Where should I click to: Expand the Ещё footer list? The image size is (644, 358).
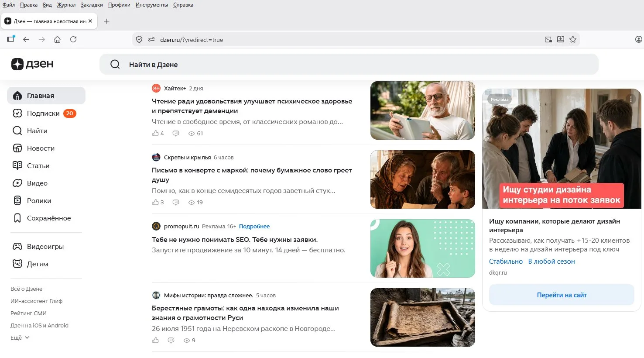20,337
